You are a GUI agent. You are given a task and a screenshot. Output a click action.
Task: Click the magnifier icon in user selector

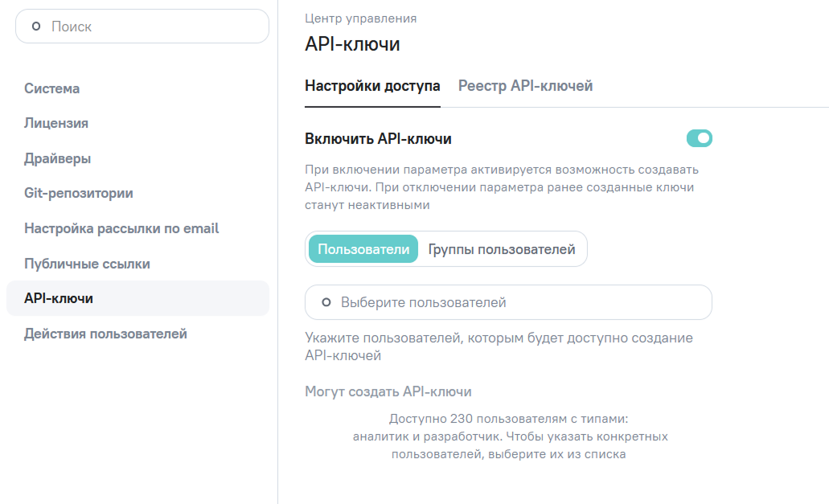tap(326, 302)
